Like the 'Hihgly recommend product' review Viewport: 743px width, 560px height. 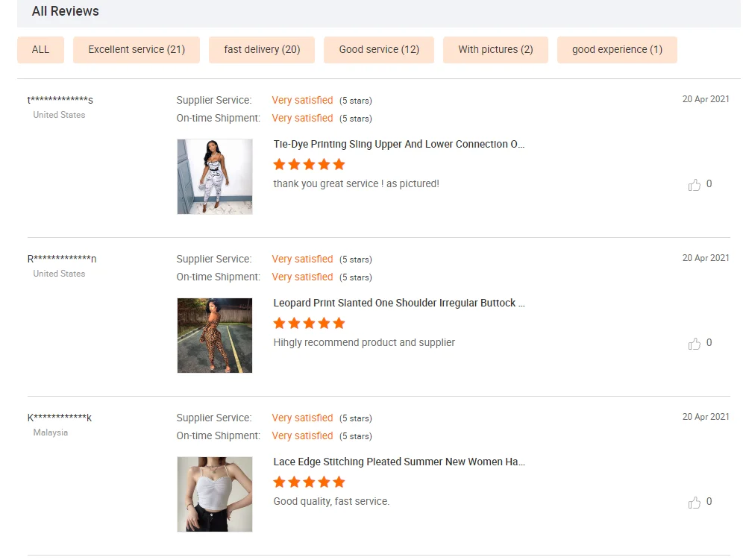pyautogui.click(x=695, y=344)
